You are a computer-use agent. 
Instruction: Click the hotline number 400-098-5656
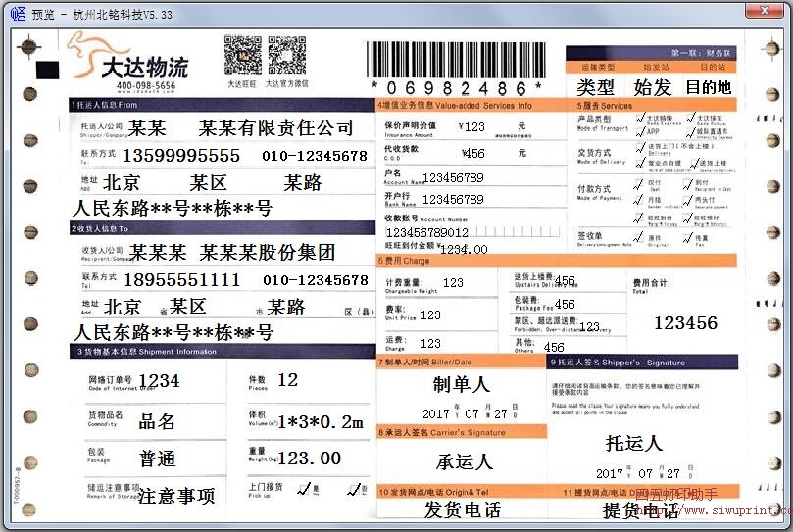tap(146, 85)
